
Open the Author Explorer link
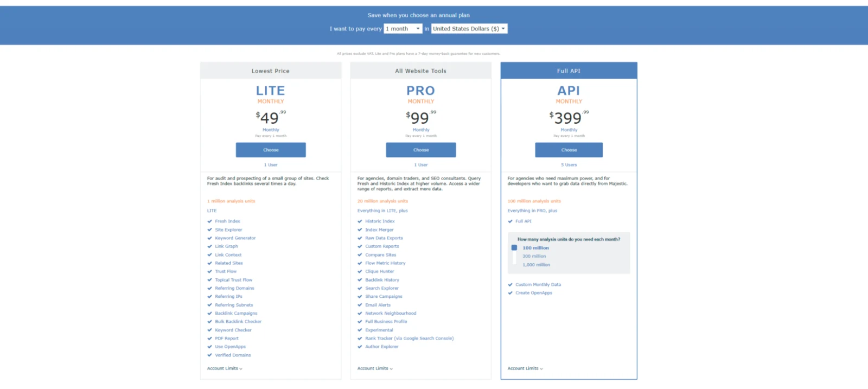click(x=381, y=347)
